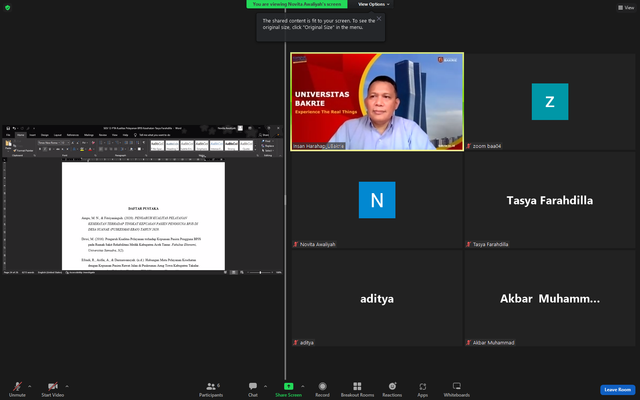Viewport: 640px width, 400px height.
Task: Click Clear All Formatting icon in Word
Action: (93, 143)
